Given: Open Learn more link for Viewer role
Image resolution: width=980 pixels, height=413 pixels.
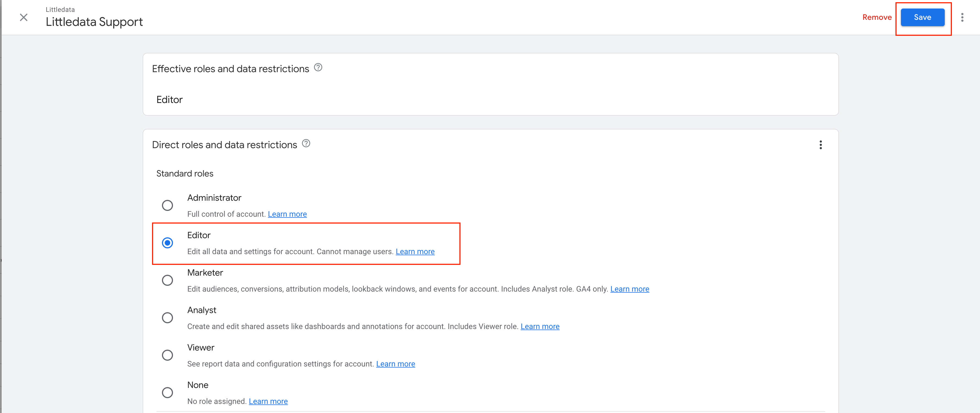Looking at the screenshot, I should point(395,364).
